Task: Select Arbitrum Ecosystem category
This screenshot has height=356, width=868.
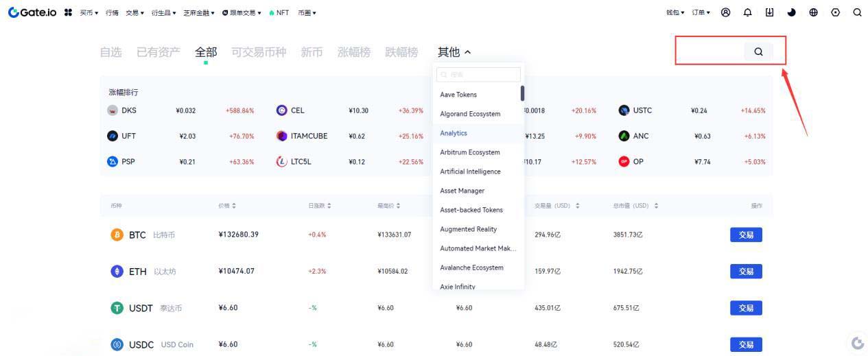Action: (x=470, y=152)
